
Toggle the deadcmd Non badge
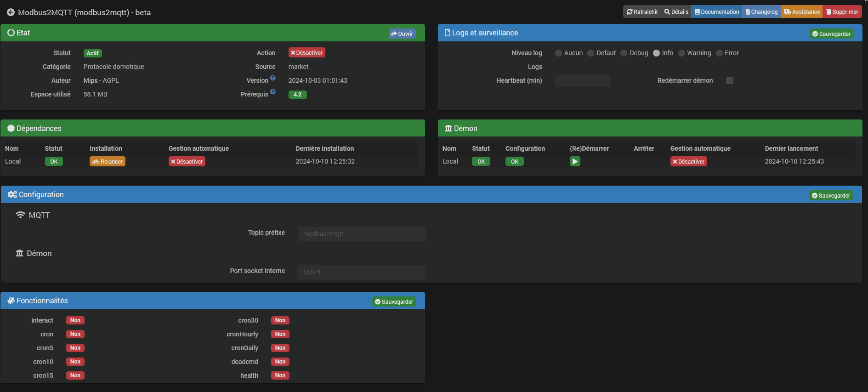coord(280,362)
